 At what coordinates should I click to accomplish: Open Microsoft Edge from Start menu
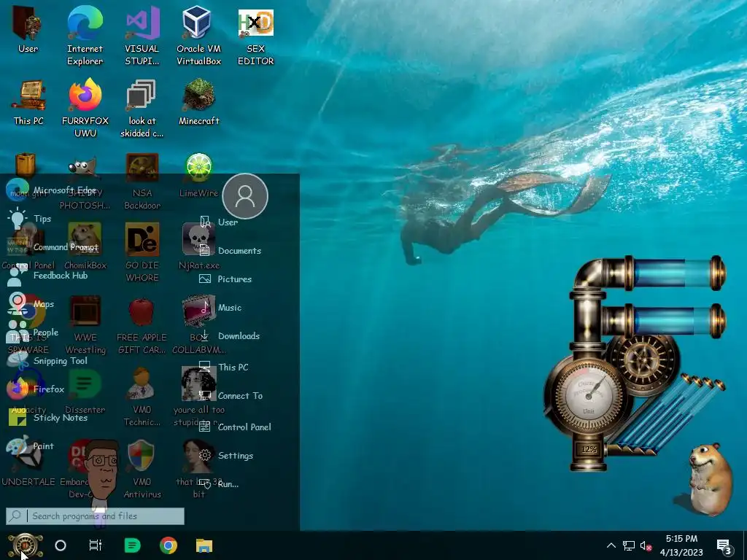click(x=53, y=190)
